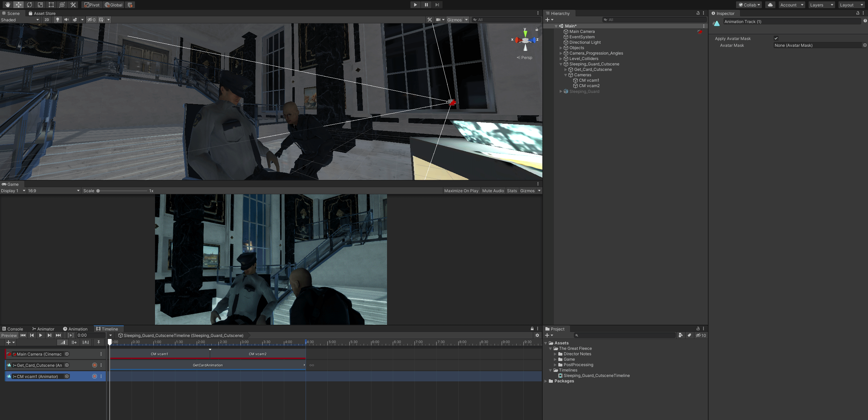Toggle Apply Avatar Mask checkbox
This screenshot has height=420, width=868.
tap(776, 38)
